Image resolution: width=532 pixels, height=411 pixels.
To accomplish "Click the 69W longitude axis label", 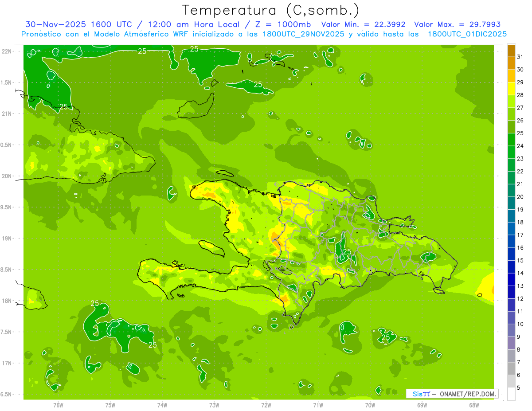I will 422,405.
